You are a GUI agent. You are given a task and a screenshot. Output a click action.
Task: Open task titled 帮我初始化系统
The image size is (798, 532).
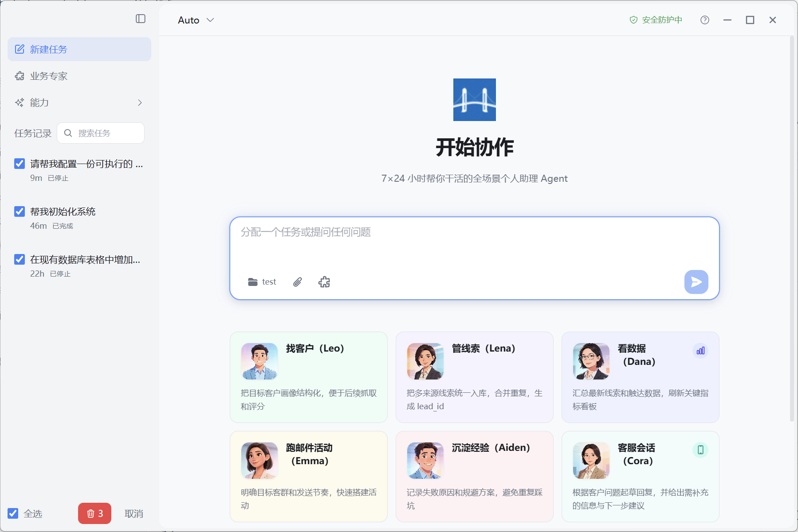tap(63, 212)
